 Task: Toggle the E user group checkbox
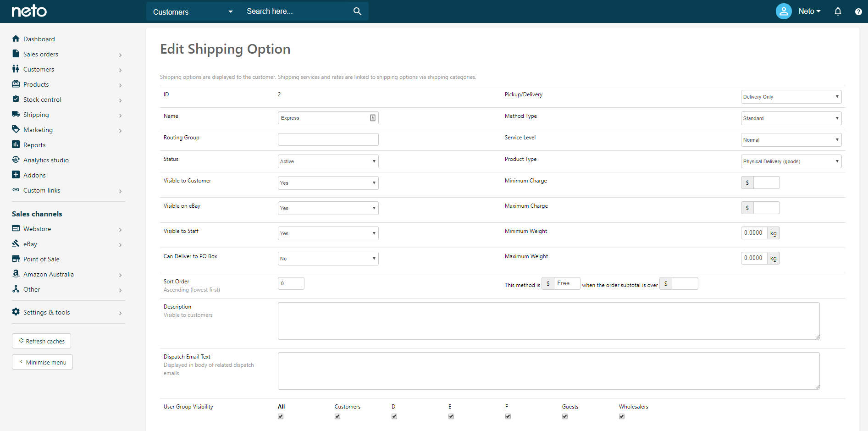[451, 416]
